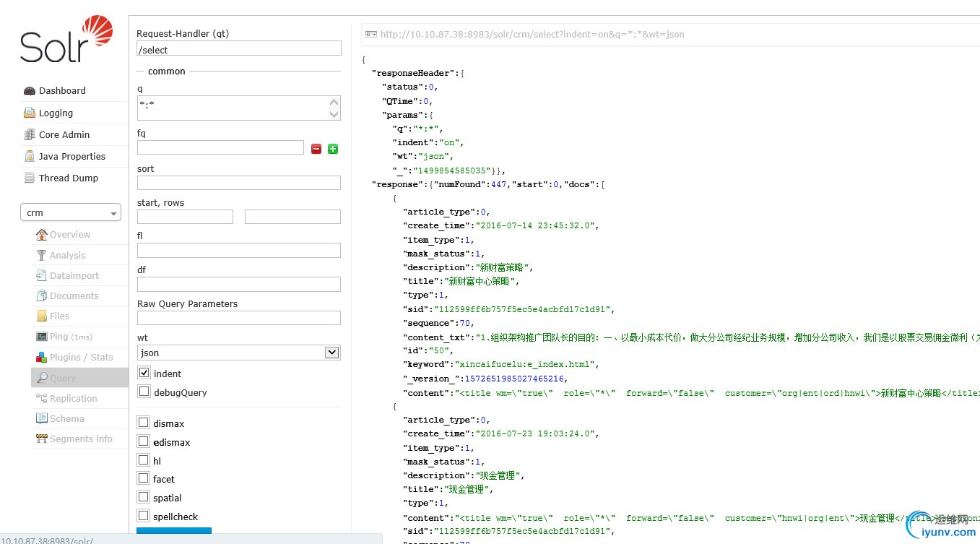
Task: Open the Thread Dump menu item
Action: (74, 178)
